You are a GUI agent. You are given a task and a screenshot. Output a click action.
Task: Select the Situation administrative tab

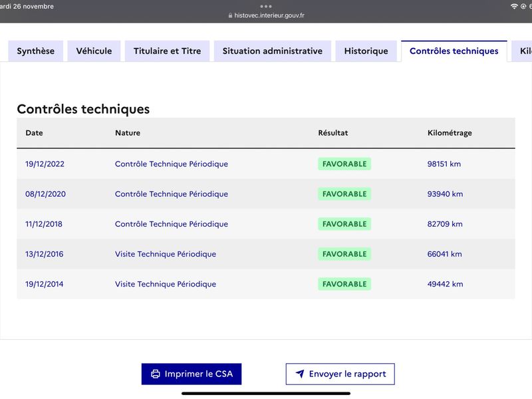(x=273, y=51)
